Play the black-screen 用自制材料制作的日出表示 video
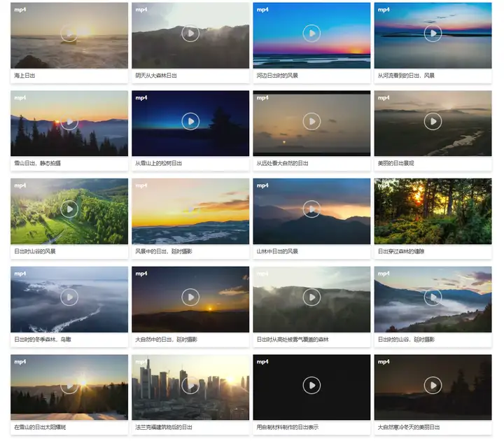This screenshot has height=441, width=504. tap(311, 385)
